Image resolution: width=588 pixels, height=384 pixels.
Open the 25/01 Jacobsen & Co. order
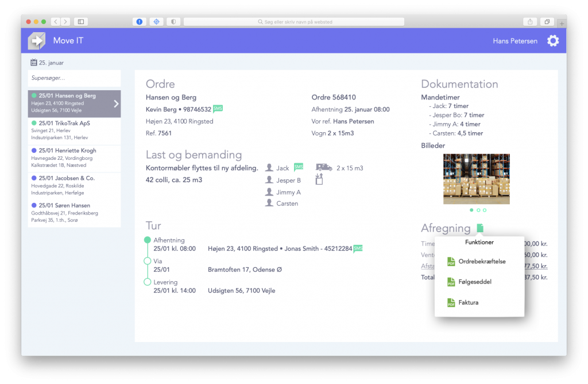pos(74,186)
